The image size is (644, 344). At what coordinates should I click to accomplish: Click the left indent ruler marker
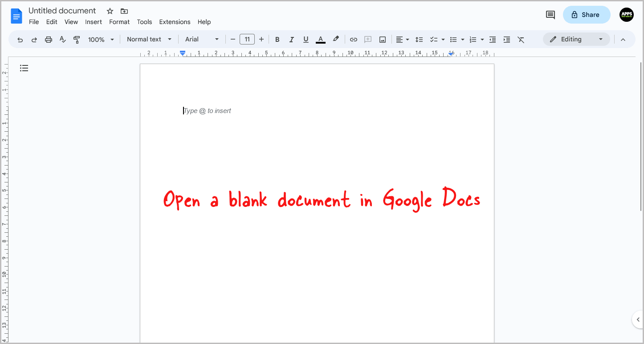(182, 53)
